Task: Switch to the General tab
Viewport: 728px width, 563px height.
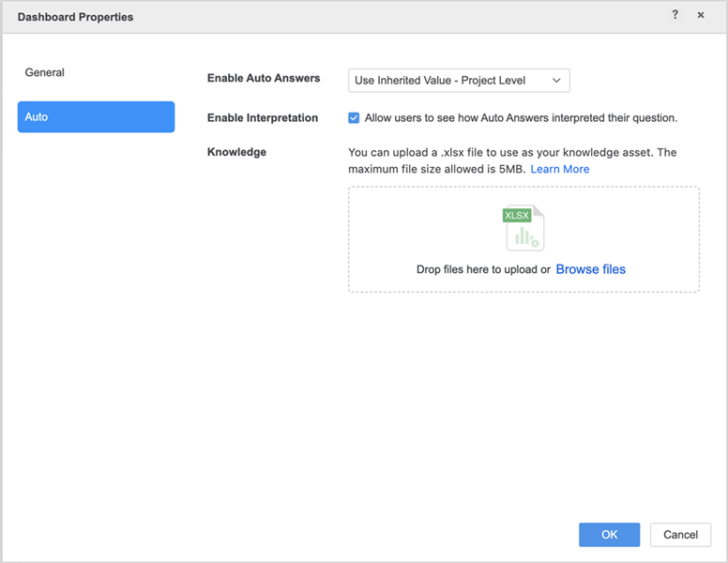Action: coord(45,72)
